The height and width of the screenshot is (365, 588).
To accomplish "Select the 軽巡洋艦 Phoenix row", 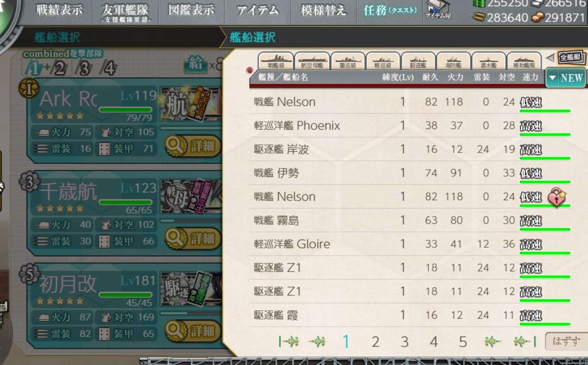I will (410, 126).
